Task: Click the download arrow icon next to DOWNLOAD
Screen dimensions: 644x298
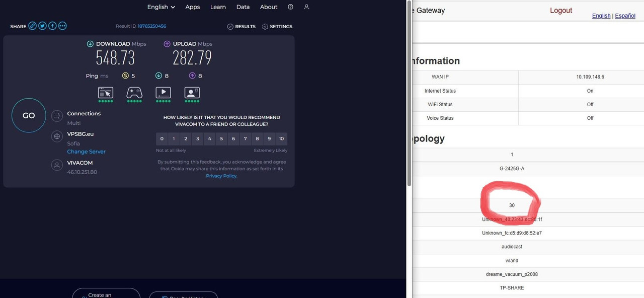Action: coord(90,44)
